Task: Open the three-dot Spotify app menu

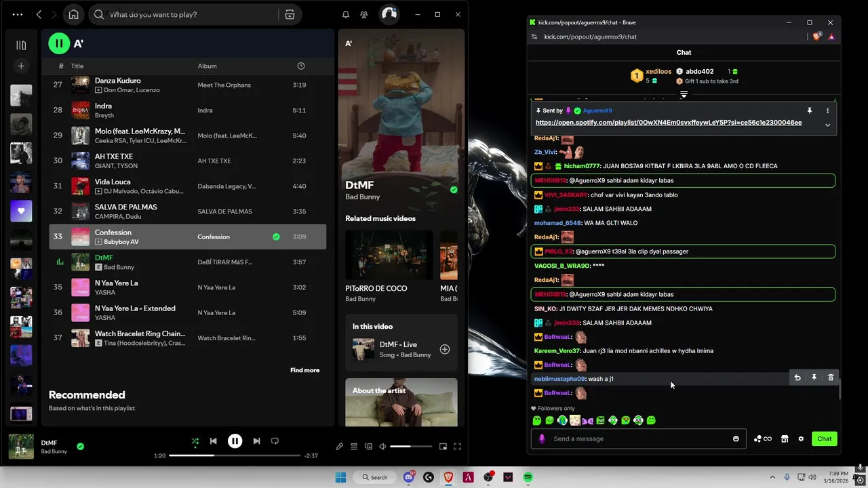Action: [18, 14]
